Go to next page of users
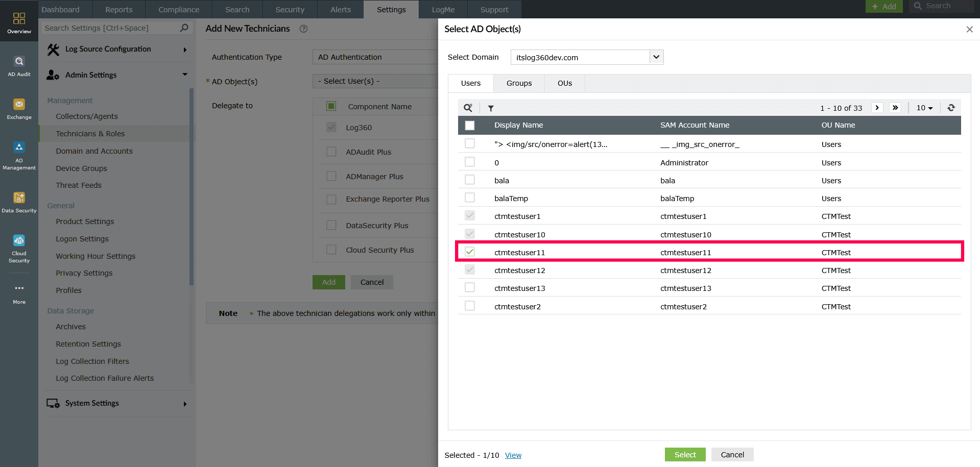 [x=877, y=108]
